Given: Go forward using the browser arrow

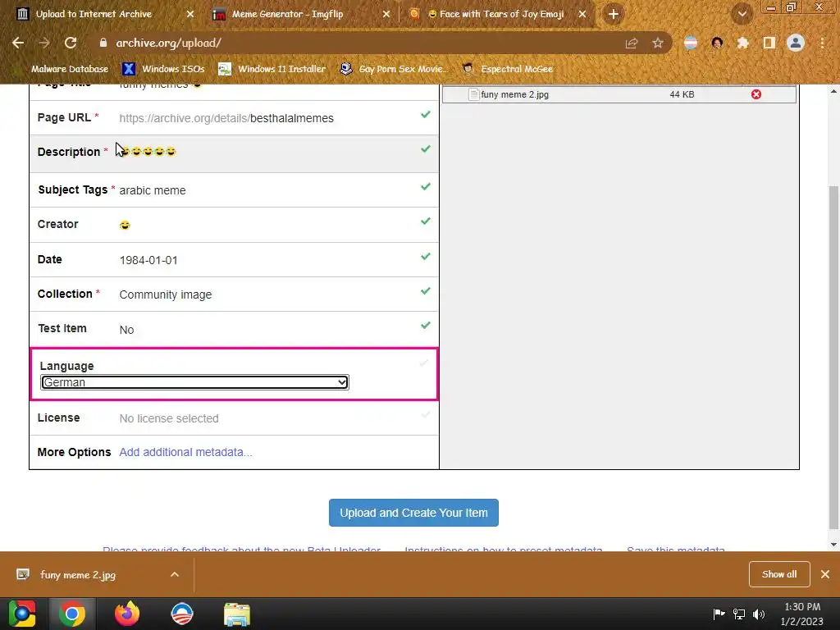Looking at the screenshot, I should tap(44, 43).
